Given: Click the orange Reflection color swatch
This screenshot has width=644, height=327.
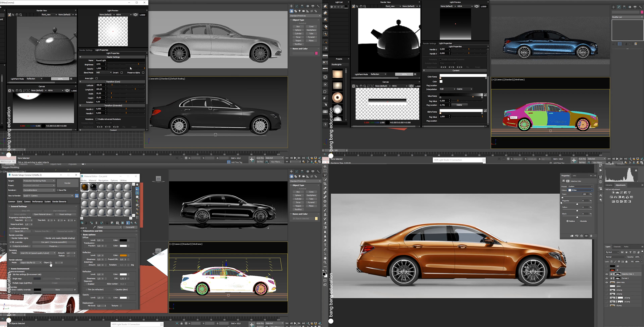Looking at the screenshot, I should [123, 255].
